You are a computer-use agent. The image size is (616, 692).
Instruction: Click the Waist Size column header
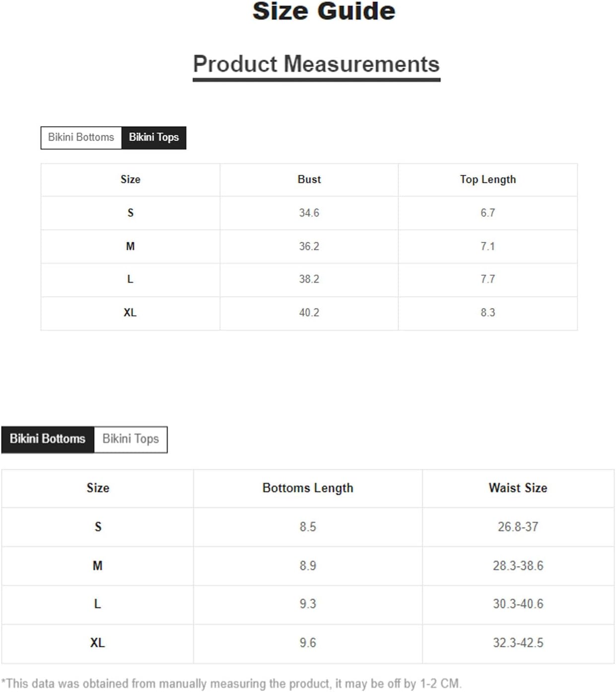[x=518, y=488]
